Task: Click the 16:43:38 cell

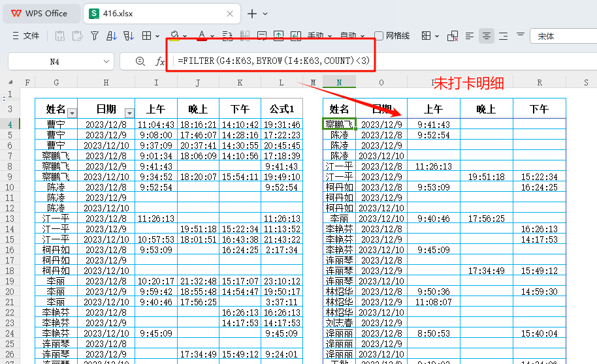Action: [240, 239]
